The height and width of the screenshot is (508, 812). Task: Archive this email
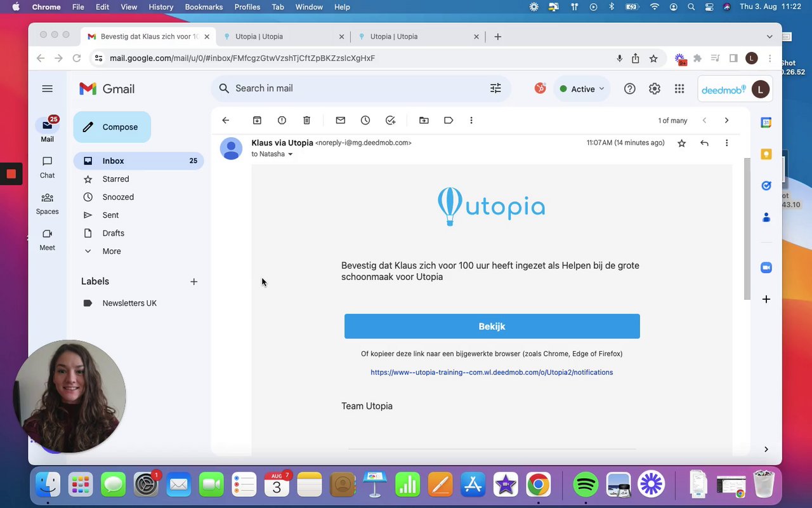pos(257,120)
